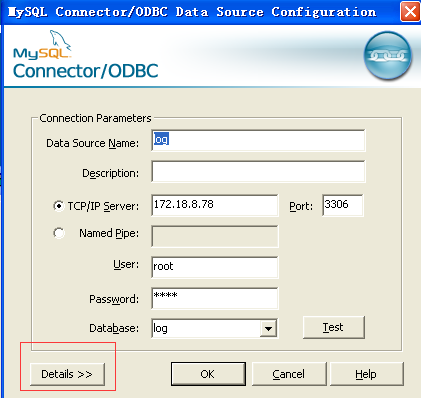The image size is (421, 398).
Task: Click the "Data Source Name:" label
Action: pos(92,143)
